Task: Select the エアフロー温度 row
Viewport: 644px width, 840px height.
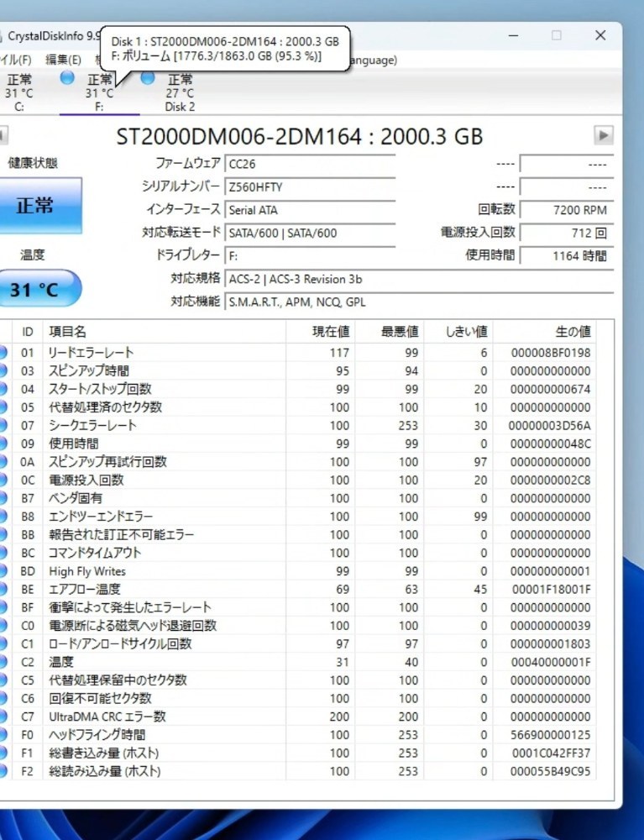Action: (297, 590)
